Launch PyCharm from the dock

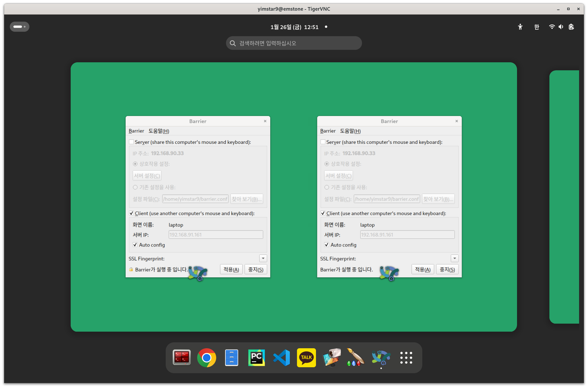(257, 357)
